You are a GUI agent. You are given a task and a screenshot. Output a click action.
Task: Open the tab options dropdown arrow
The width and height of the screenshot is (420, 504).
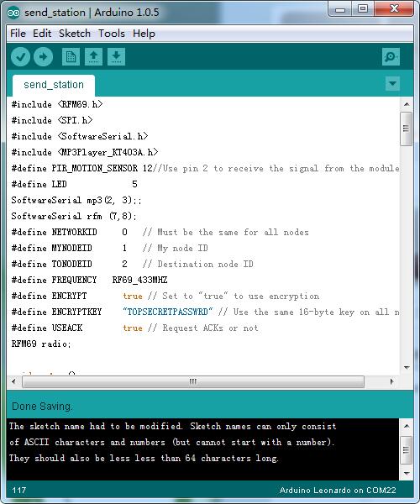[x=392, y=83]
